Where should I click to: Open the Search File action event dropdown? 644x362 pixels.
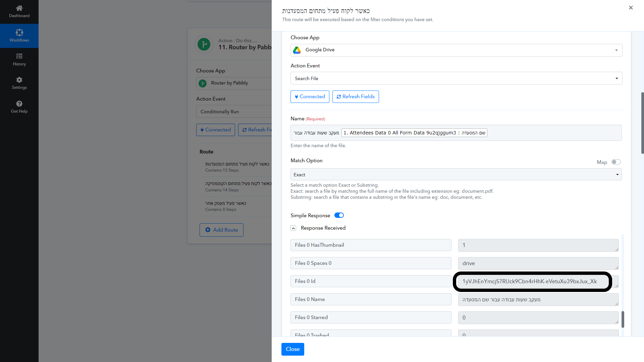[456, 78]
